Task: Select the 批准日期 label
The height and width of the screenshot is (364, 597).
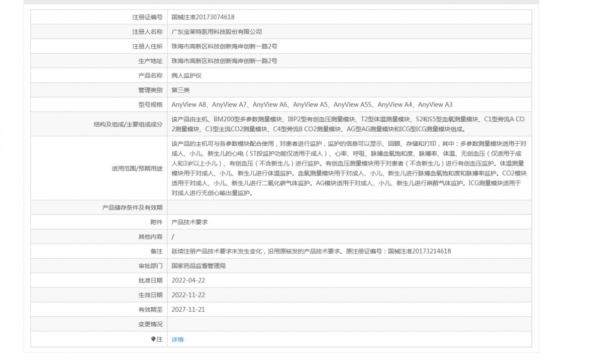Action: pyautogui.click(x=150, y=280)
